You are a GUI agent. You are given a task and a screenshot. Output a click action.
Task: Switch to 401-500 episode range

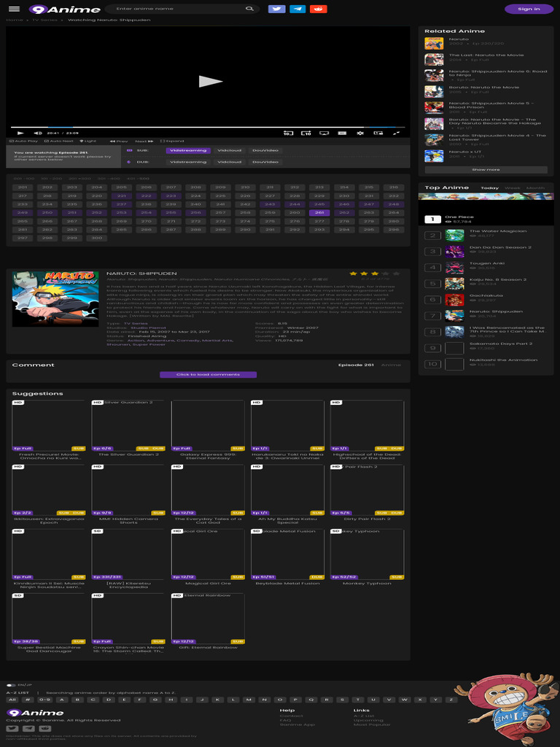click(138, 179)
